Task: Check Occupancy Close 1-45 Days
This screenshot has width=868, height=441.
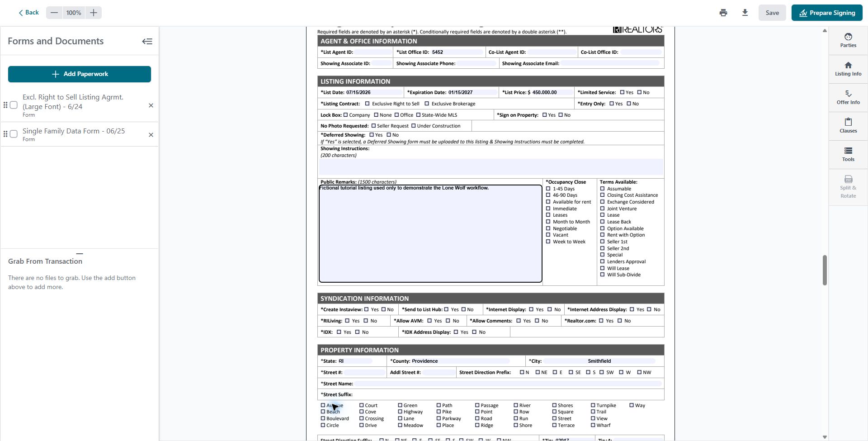Action: pos(548,189)
